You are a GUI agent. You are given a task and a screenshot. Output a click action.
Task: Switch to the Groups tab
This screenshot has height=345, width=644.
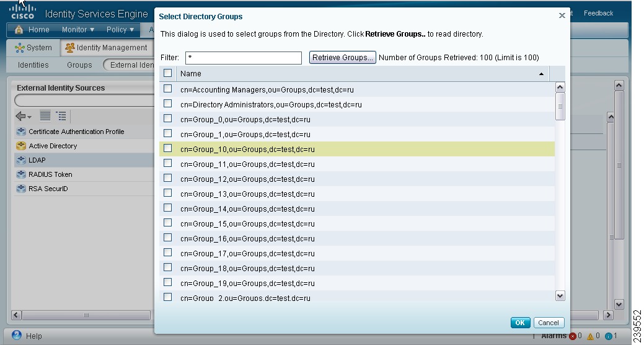(x=79, y=65)
